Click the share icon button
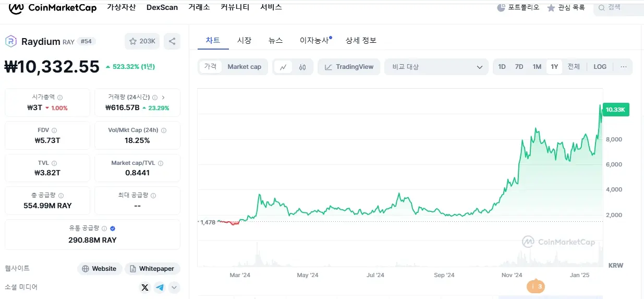This screenshot has width=644, height=299. coord(172,41)
